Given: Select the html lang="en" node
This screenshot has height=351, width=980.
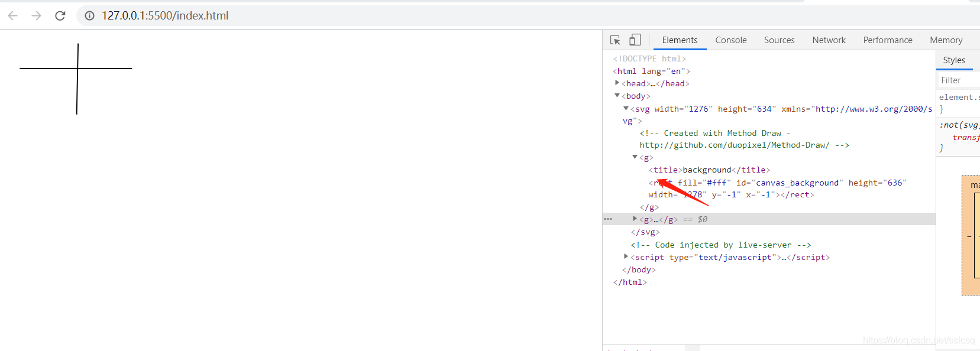Looking at the screenshot, I should 651,71.
